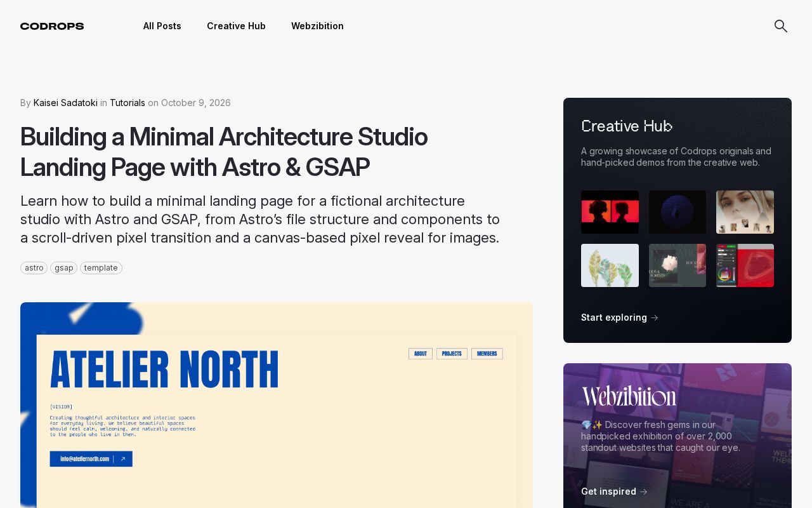Click ABOUT button in preview image
812x508 pixels.
pos(421,354)
